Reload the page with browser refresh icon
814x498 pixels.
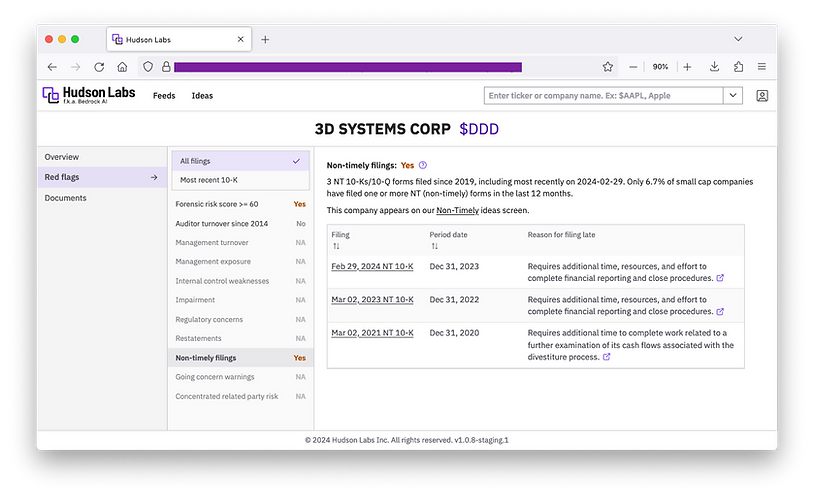[x=99, y=67]
